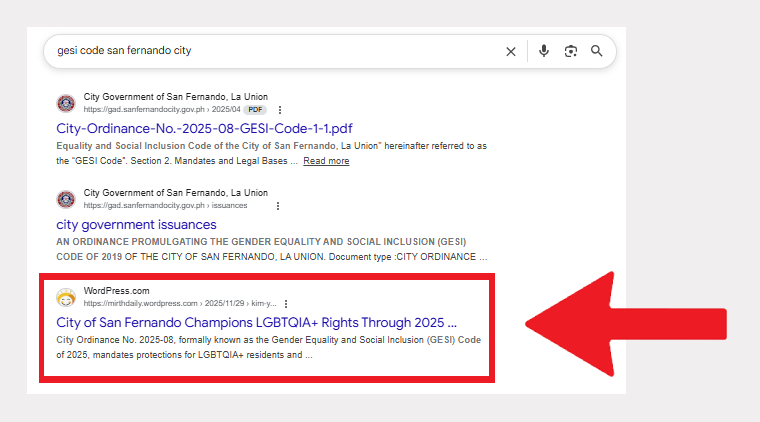Open City of San Fernando Champions LGBTQIA+ Rights result
760x422 pixels.
pyautogui.click(x=256, y=323)
